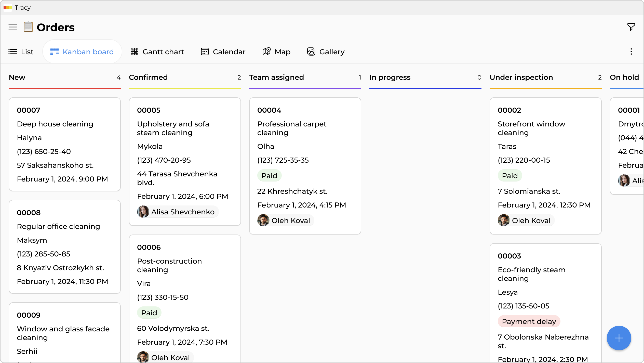
Task: Click the three-dot more options menu
Action: (631, 52)
